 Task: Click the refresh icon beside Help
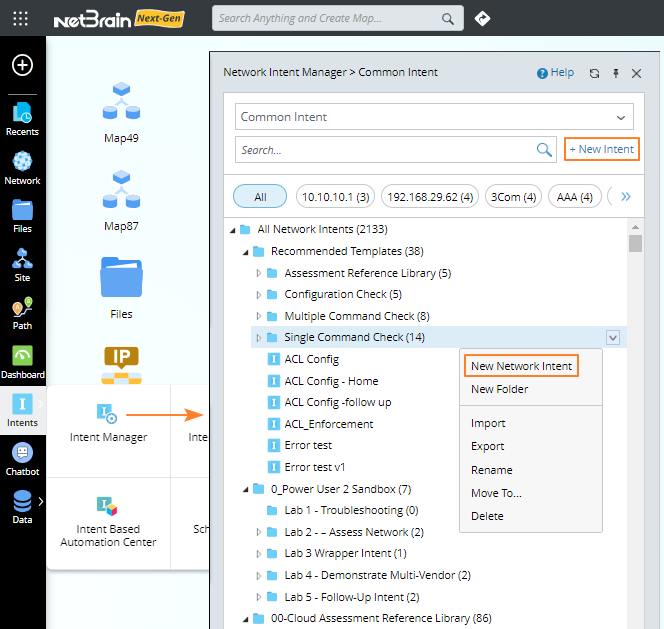pyautogui.click(x=594, y=73)
